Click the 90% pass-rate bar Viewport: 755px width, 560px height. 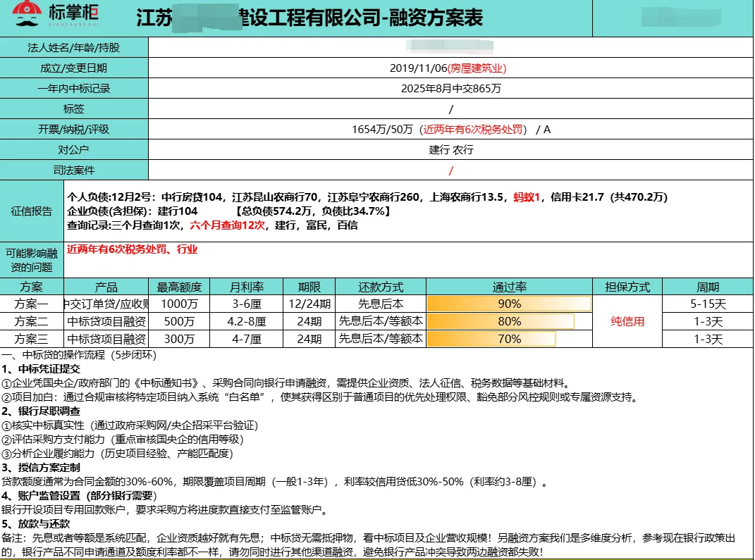click(x=509, y=304)
